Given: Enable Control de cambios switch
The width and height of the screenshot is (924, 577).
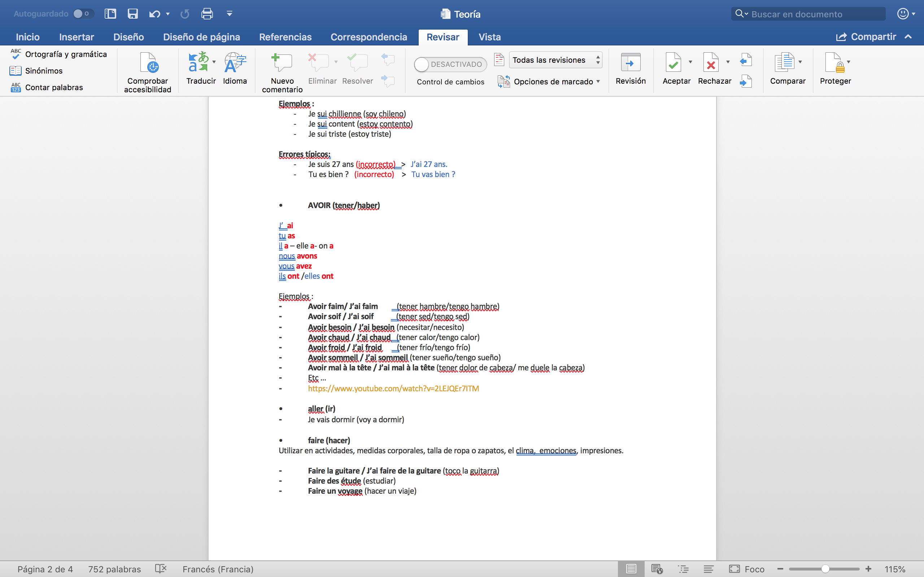Looking at the screenshot, I should point(450,65).
